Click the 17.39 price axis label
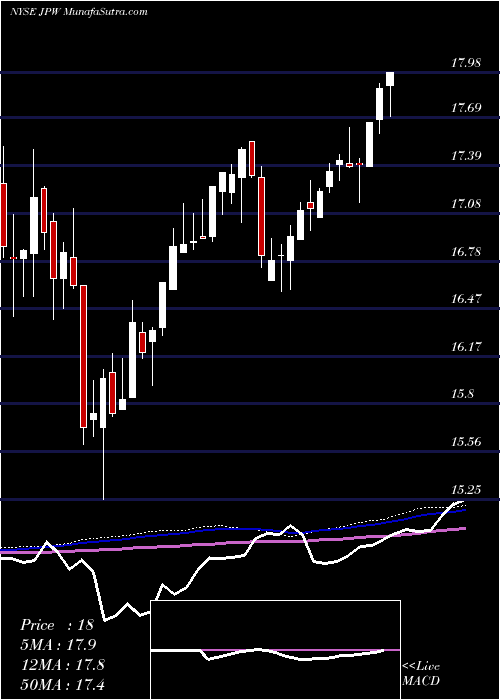The width and height of the screenshot is (500, 700). (466, 156)
